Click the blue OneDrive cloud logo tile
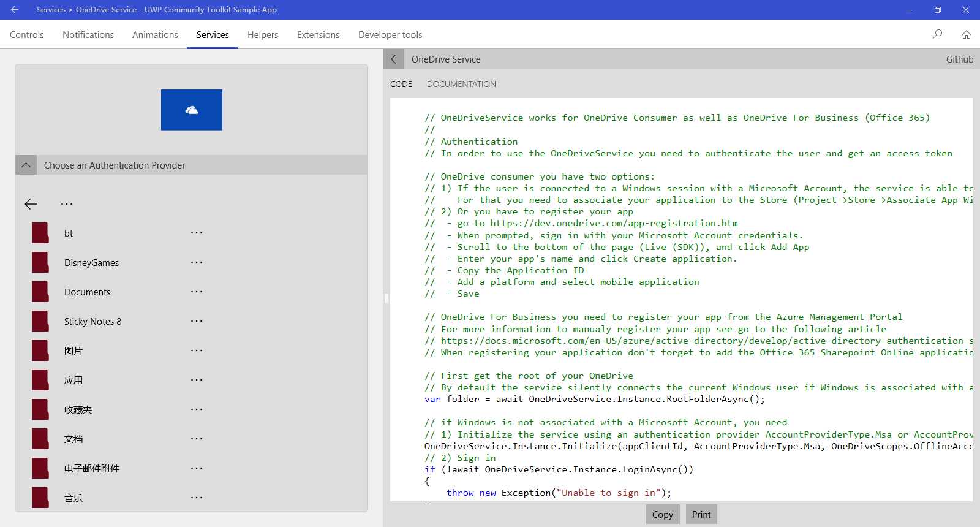980x527 pixels. tap(192, 110)
